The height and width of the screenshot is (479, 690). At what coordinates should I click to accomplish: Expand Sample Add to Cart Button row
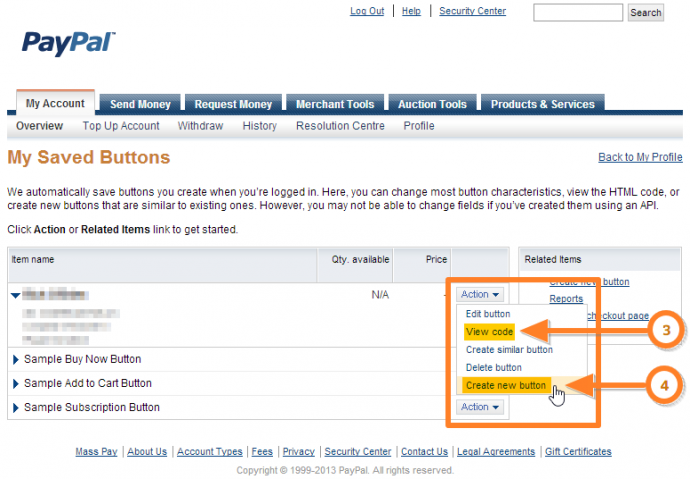(16, 384)
